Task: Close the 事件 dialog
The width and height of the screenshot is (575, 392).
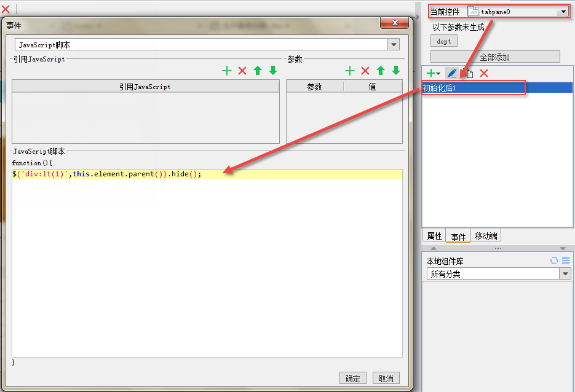Action: (395, 23)
